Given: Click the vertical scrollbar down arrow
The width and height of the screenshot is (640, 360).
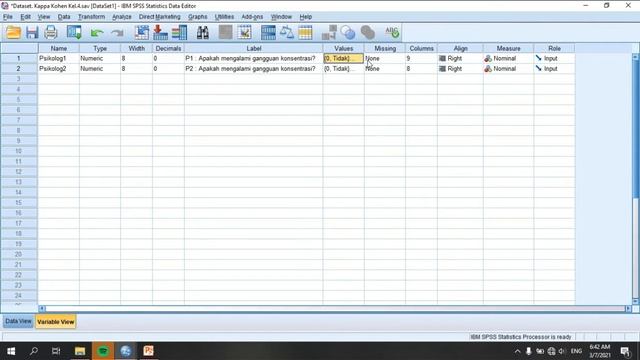Looking at the screenshot, I should point(635,301).
